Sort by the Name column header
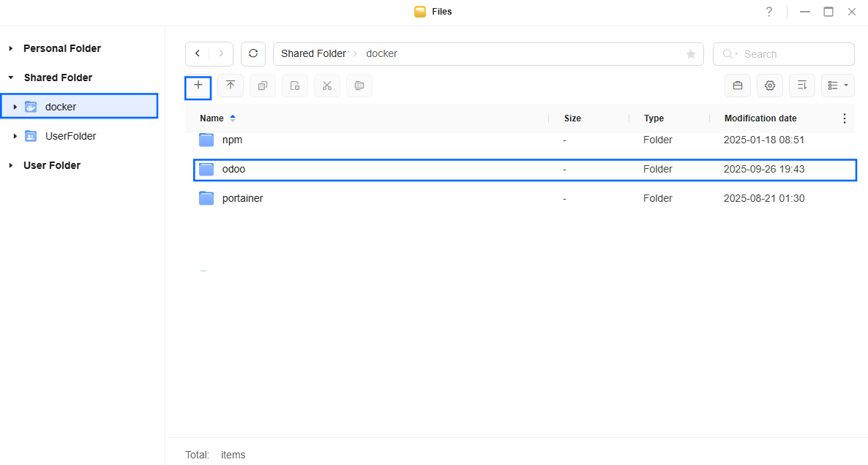Viewport: 868px width, 465px height. (212, 118)
